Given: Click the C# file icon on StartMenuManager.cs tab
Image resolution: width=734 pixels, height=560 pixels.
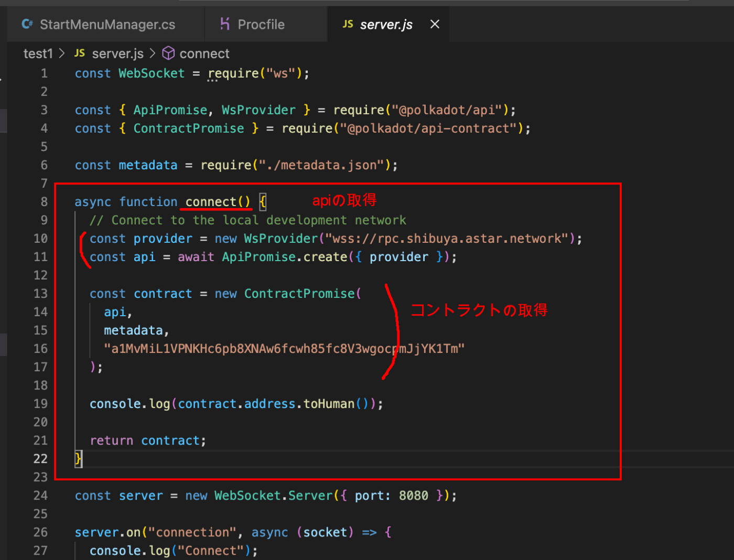Looking at the screenshot, I should (27, 24).
